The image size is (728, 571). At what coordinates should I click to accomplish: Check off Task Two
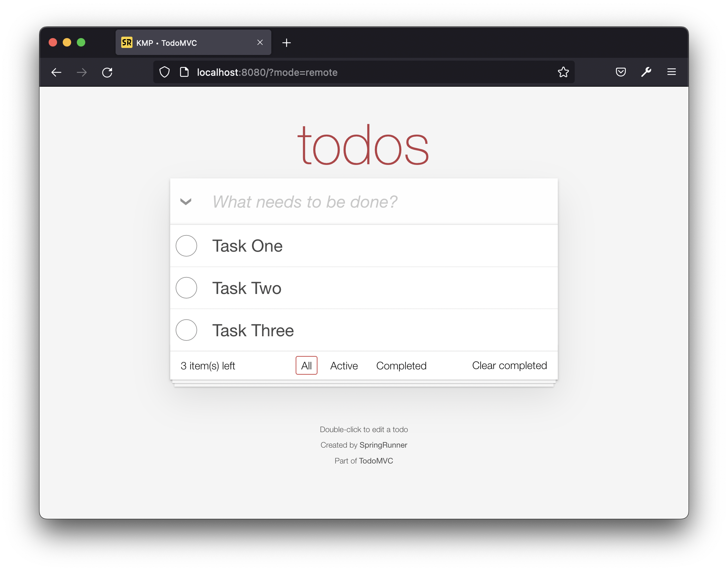coord(186,288)
